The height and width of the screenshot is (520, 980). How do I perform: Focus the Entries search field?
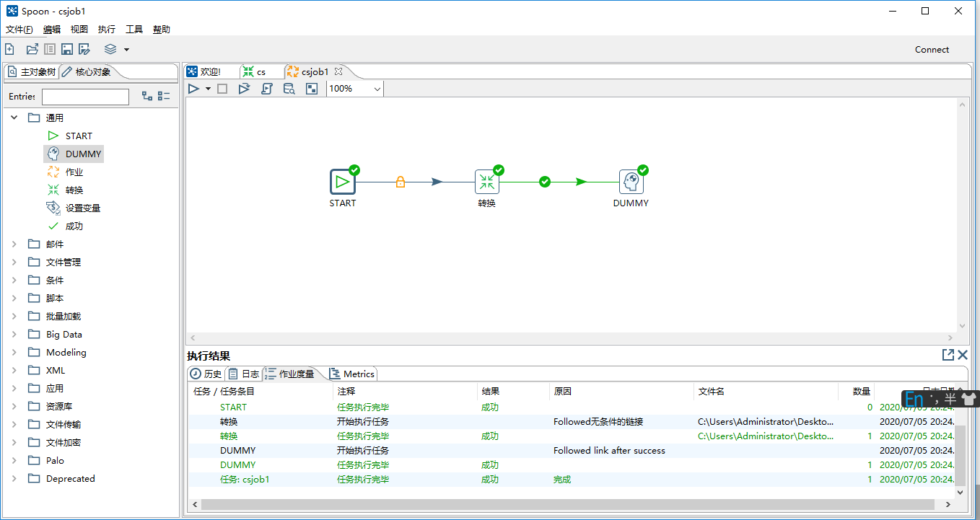85,97
